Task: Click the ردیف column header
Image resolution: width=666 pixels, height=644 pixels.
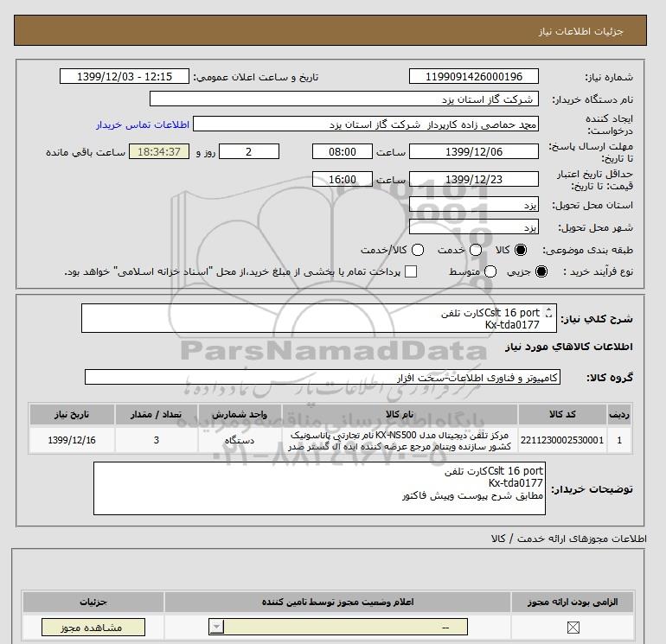Action: 619,414
